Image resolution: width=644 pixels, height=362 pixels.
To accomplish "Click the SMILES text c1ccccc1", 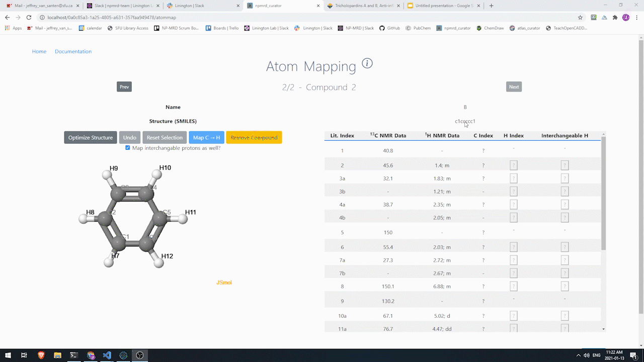I will click(465, 121).
